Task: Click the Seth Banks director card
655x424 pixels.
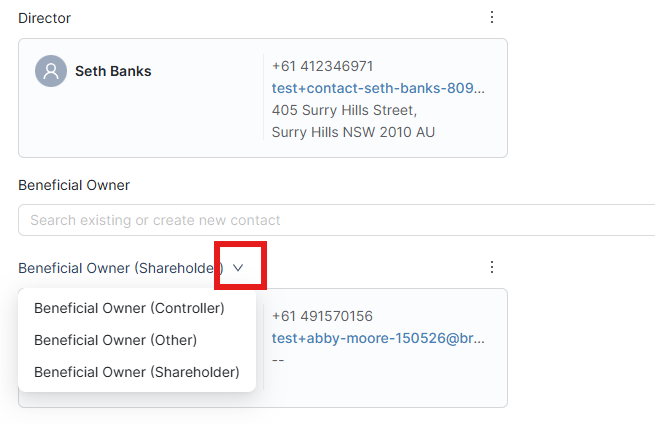Action: [x=263, y=98]
